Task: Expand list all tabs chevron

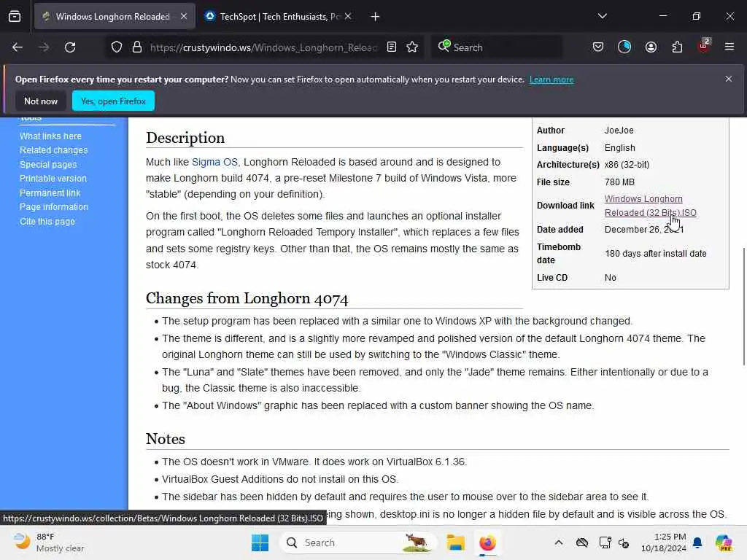Action: (x=603, y=16)
